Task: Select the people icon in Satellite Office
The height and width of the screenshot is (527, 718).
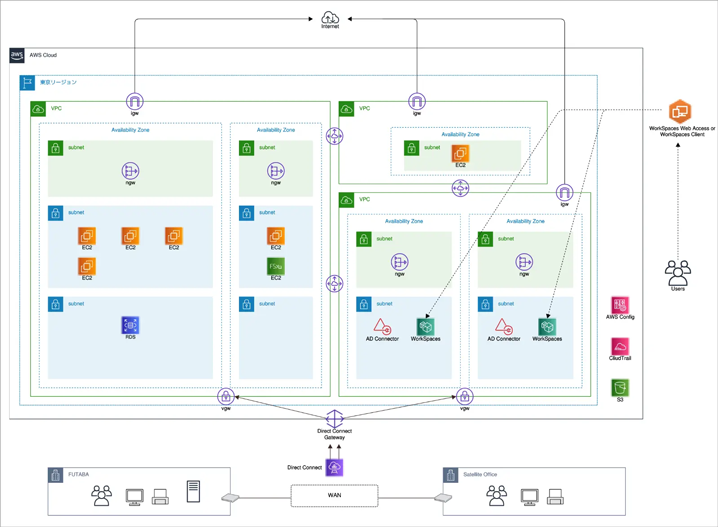Action: click(496, 495)
